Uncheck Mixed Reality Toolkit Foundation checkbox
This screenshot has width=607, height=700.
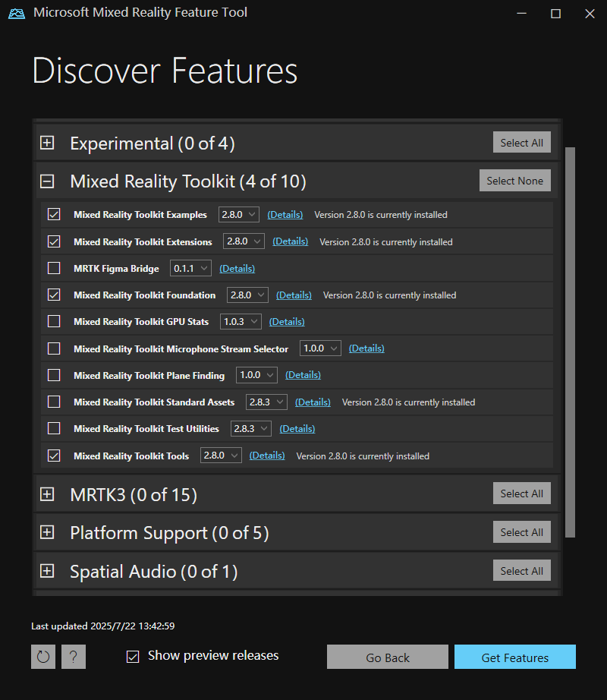(54, 295)
